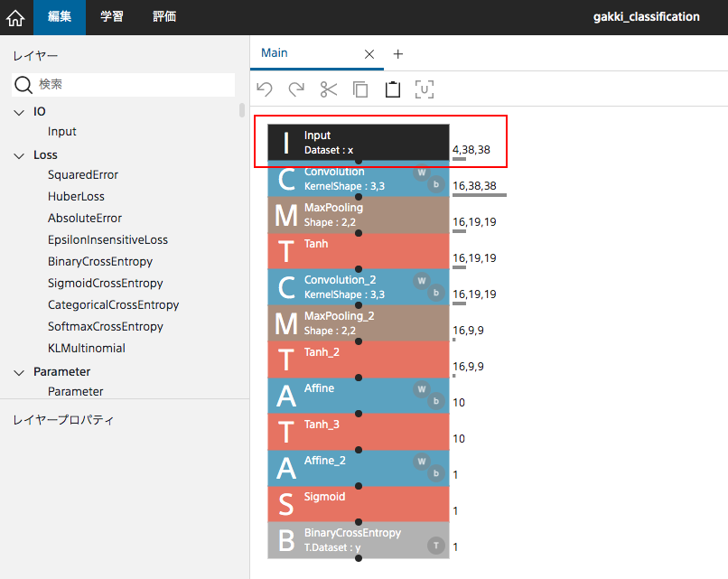Collapse the Parameter category chevron

pos(19,372)
